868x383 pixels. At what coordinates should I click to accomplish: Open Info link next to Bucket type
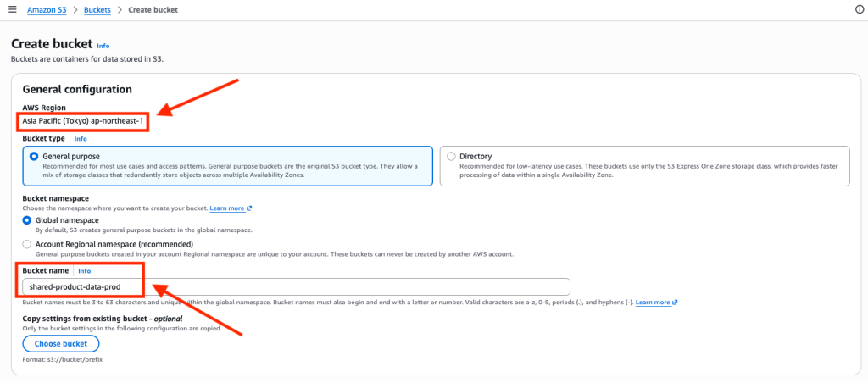click(x=81, y=139)
